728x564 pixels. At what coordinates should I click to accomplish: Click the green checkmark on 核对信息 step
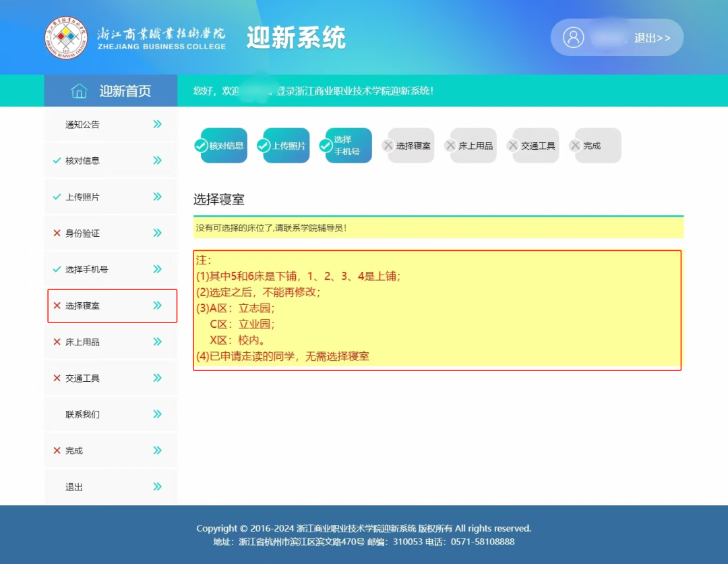[201, 146]
